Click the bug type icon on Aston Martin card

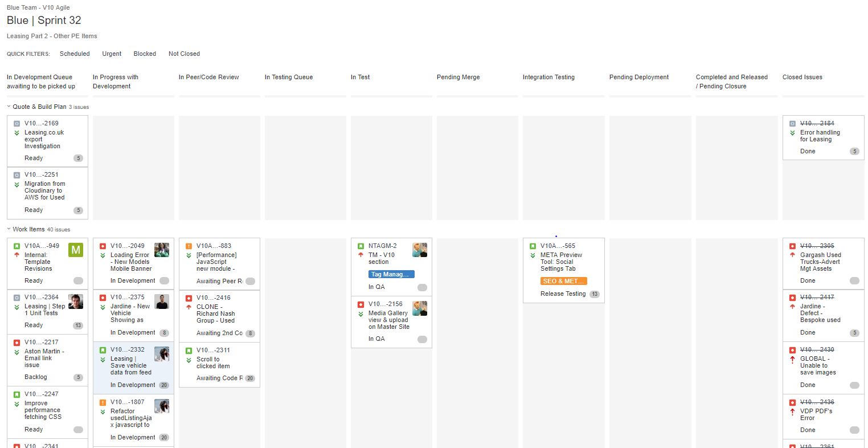click(x=17, y=343)
